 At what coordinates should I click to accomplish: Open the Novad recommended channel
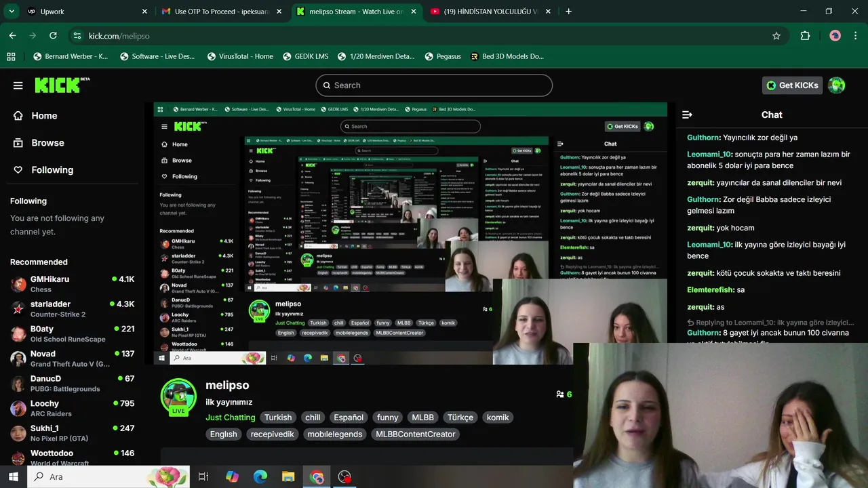[73, 359]
